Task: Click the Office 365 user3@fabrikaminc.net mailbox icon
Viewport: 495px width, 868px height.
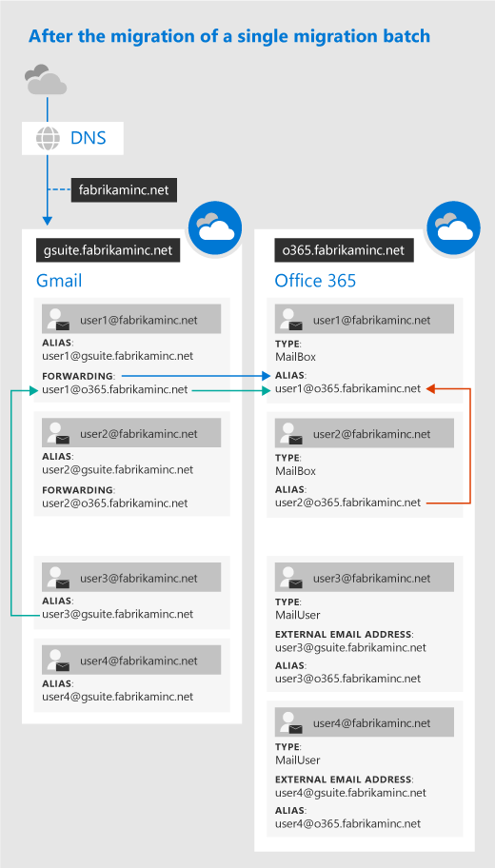Action: coord(291,578)
